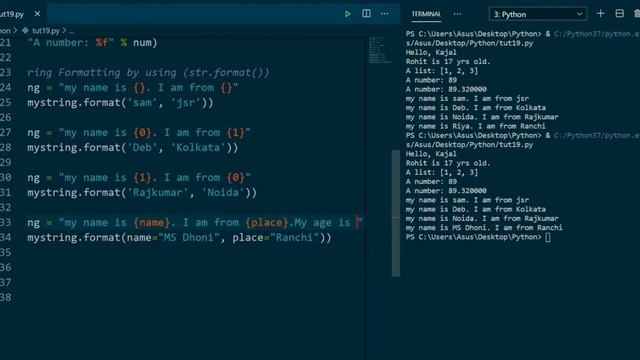Click the 'Rajkumar' string on line 31
The image size is (640, 360).
coord(158,192)
